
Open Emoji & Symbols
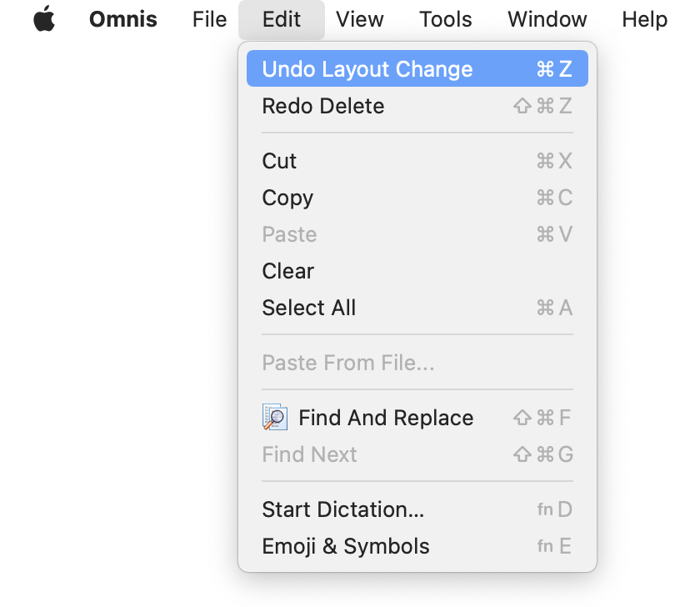point(417,546)
